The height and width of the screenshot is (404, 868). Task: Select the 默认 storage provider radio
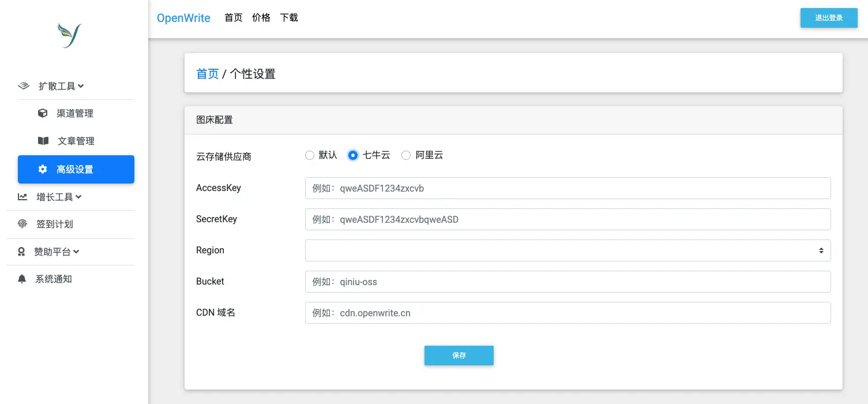pyautogui.click(x=310, y=155)
